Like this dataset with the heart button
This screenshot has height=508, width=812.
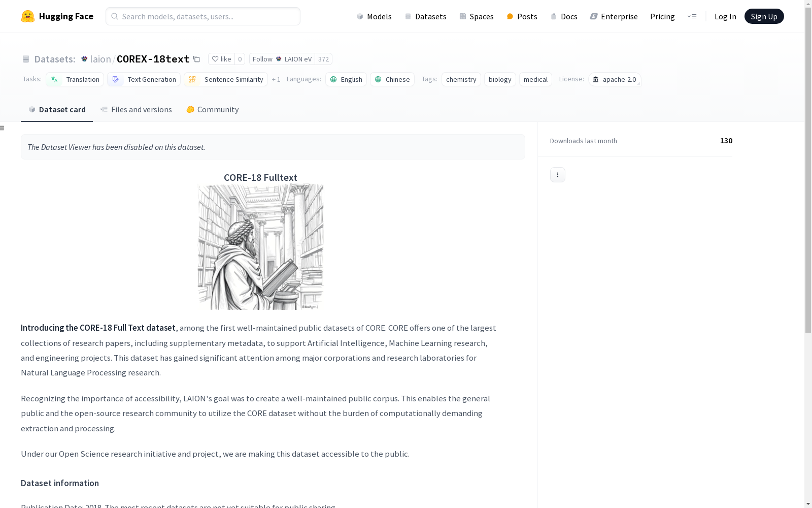click(x=221, y=59)
